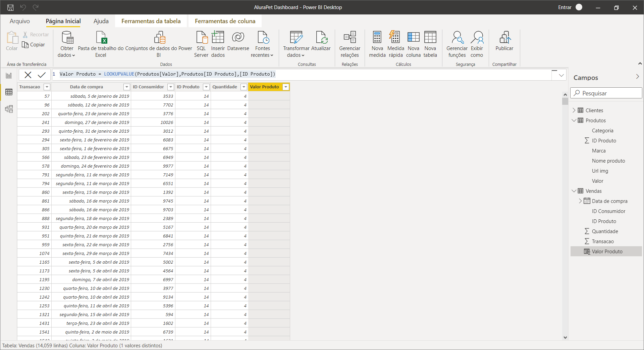
Task: Confirm formula with checkmark button
Action: (42, 75)
